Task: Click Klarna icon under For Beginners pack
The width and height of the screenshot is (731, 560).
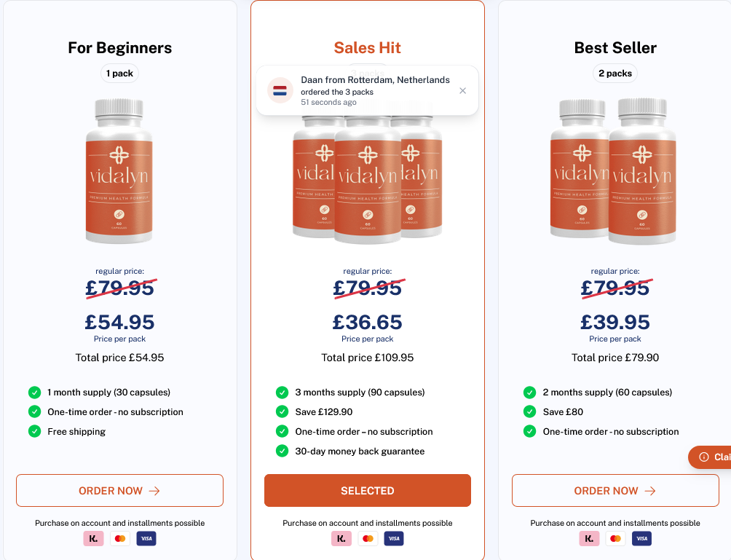Action: click(94, 539)
